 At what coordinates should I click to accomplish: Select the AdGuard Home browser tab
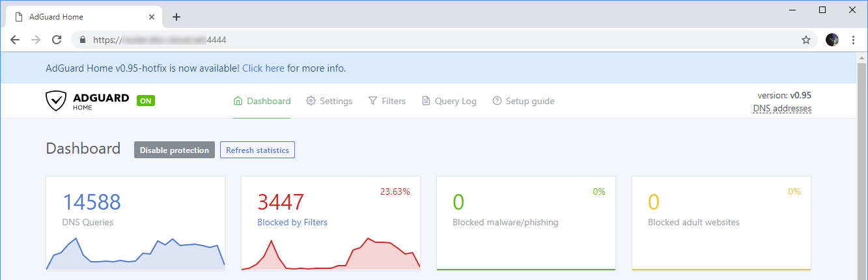pos(85,17)
